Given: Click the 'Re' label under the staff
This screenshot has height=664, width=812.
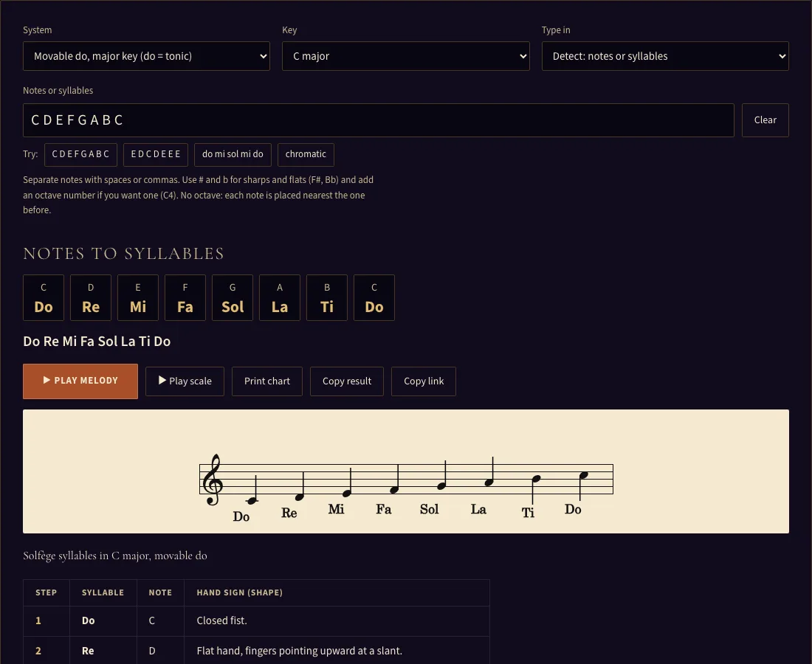Looking at the screenshot, I should pyautogui.click(x=289, y=513).
